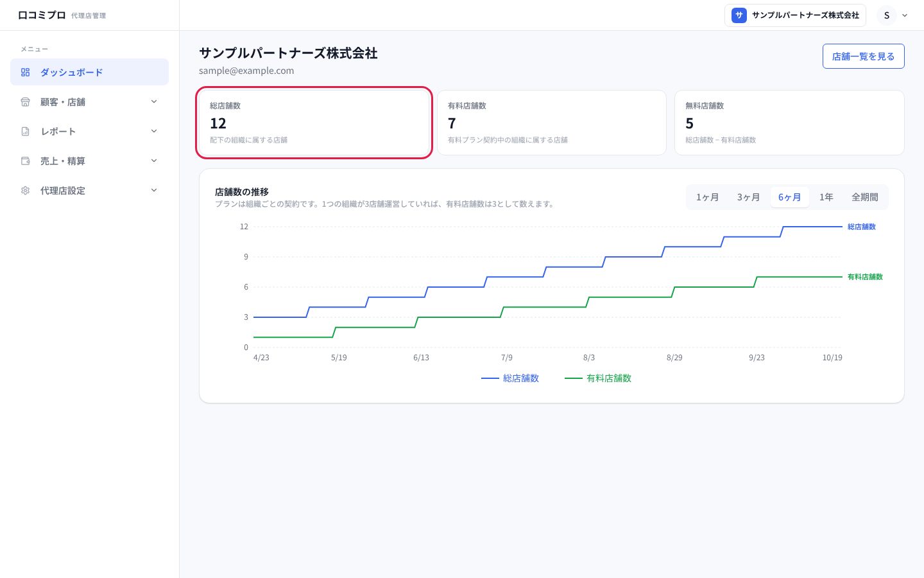The height and width of the screenshot is (578, 924).
Task: Click the サンプルパートナーズ株式会社 page heading
Action: pos(288,53)
